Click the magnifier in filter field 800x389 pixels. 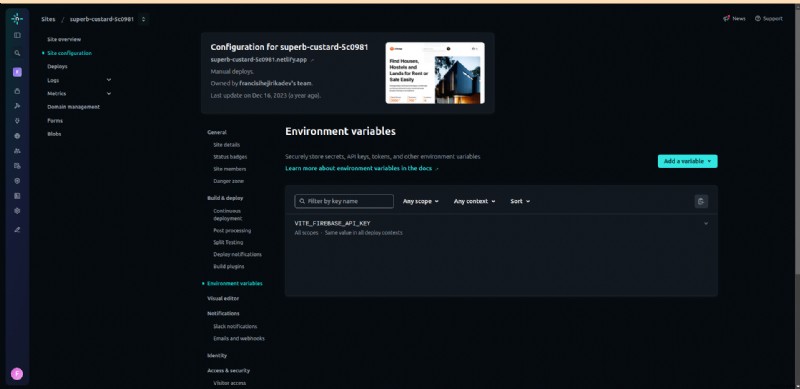[x=303, y=201]
